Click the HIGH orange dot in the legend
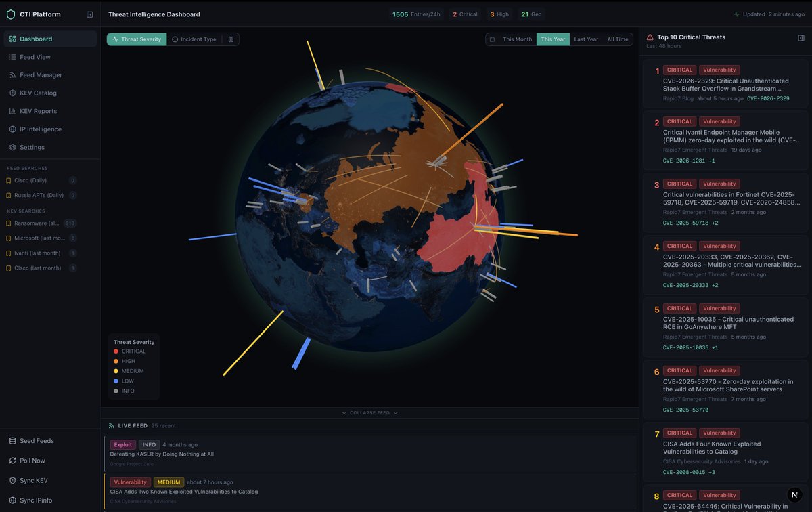 pyautogui.click(x=116, y=361)
